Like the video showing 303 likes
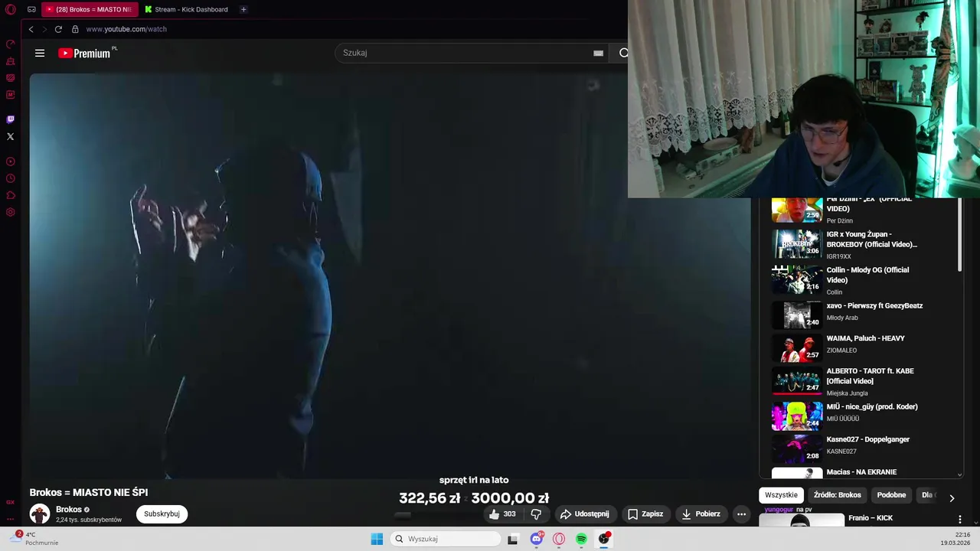The height and width of the screenshot is (551, 980). [x=502, y=514]
